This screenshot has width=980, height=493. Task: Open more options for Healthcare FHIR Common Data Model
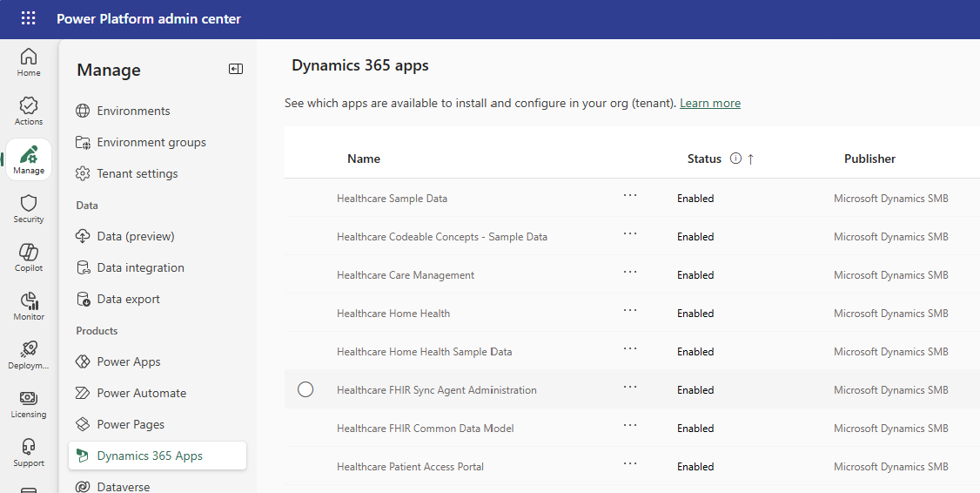click(x=630, y=425)
